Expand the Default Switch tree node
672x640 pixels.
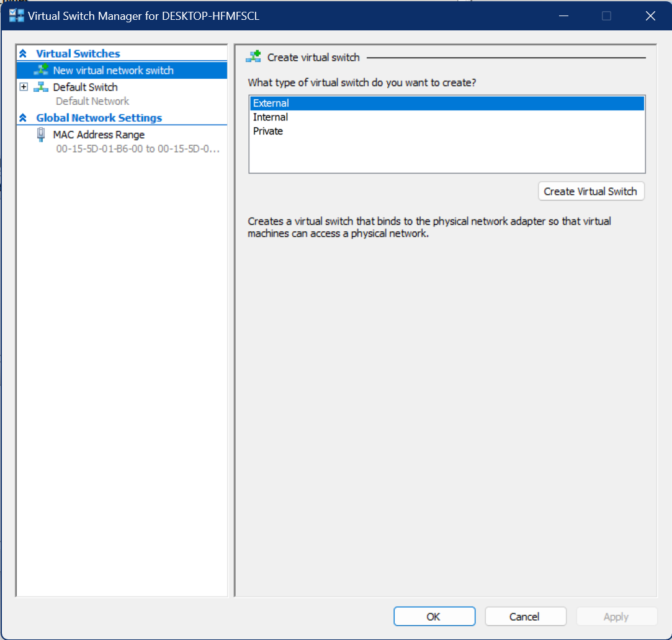(x=24, y=87)
